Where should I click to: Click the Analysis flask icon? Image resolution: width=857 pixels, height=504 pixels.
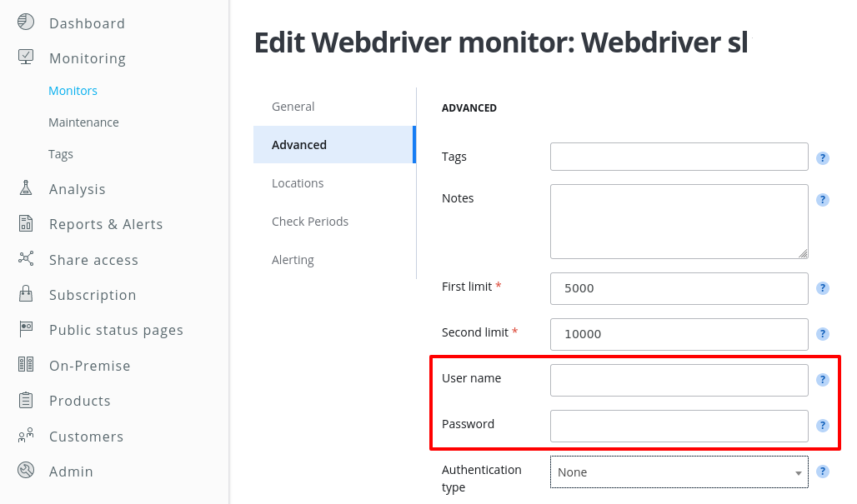pos(26,188)
